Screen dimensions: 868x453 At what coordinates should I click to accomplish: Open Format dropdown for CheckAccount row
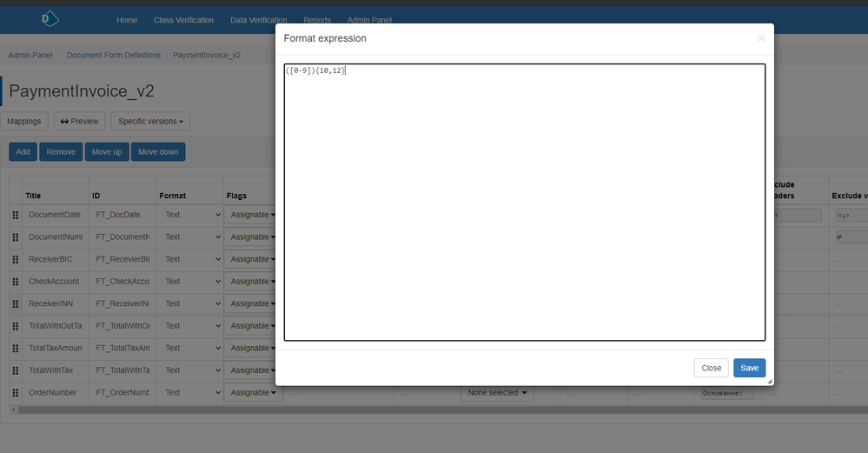tap(191, 282)
